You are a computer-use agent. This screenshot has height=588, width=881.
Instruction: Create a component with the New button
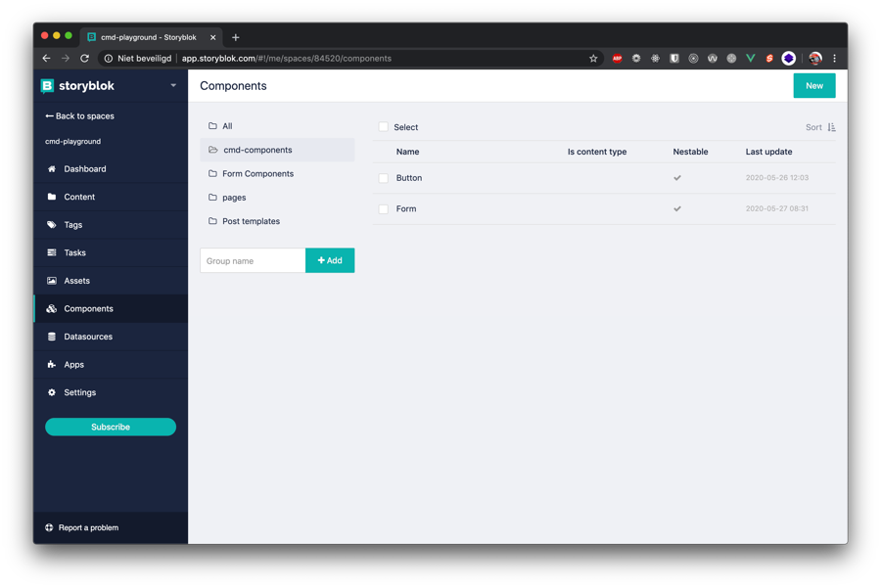pos(813,86)
